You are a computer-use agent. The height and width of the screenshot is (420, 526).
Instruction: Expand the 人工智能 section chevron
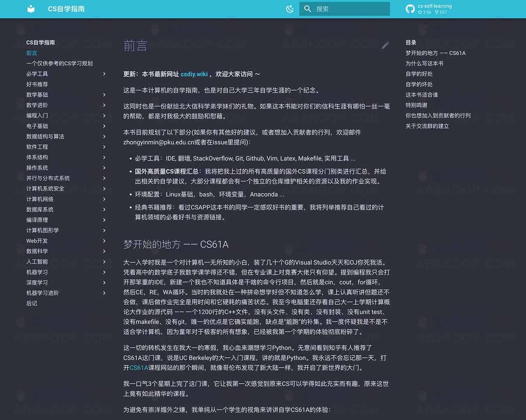104,262
